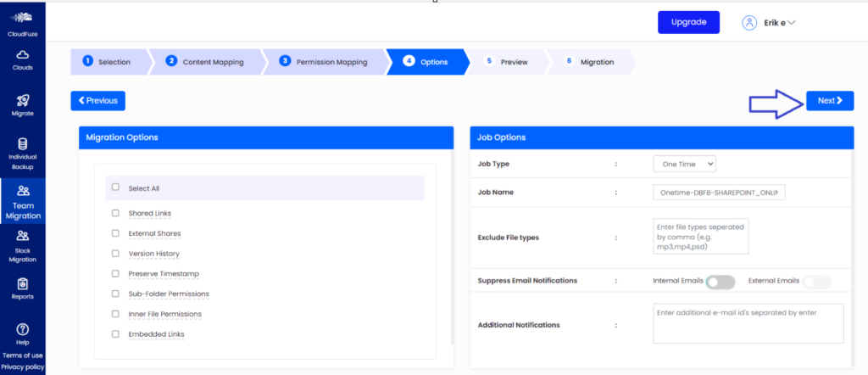This screenshot has height=375, width=868.
Task: Open the Clouds sidebar icon
Action: coord(23,57)
